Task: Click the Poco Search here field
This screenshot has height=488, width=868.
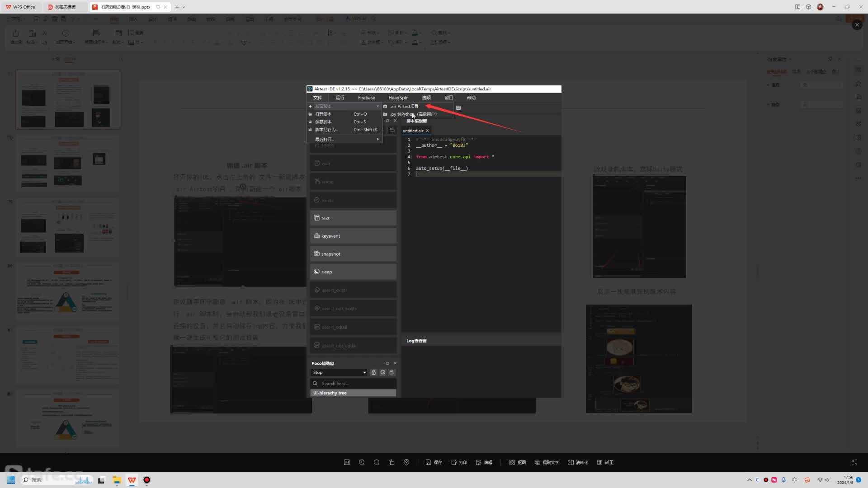Action: (353, 383)
